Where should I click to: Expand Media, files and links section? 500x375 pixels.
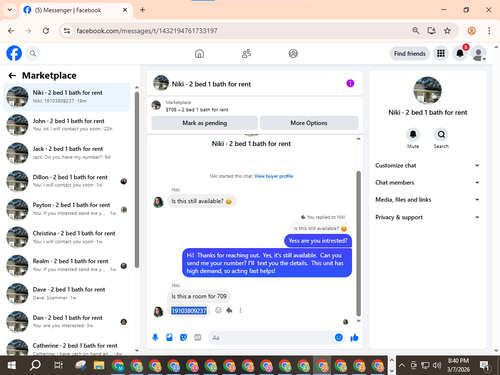(428, 200)
